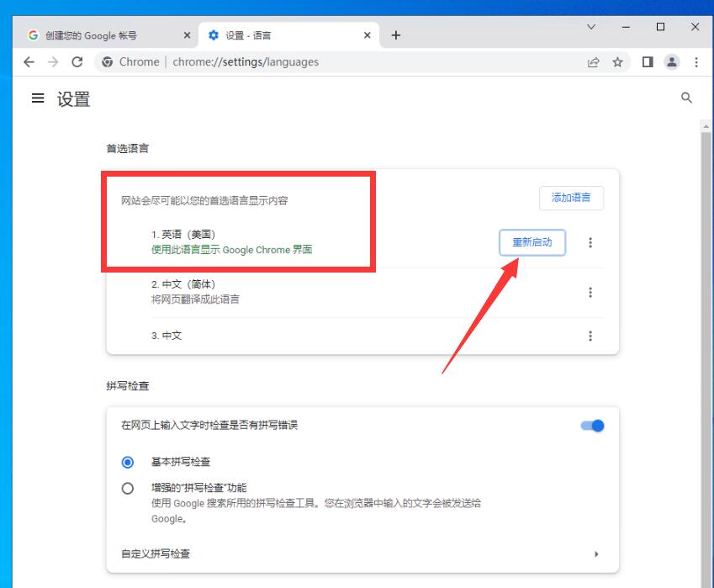
Task: Click the share page icon in address bar
Action: pos(594,62)
